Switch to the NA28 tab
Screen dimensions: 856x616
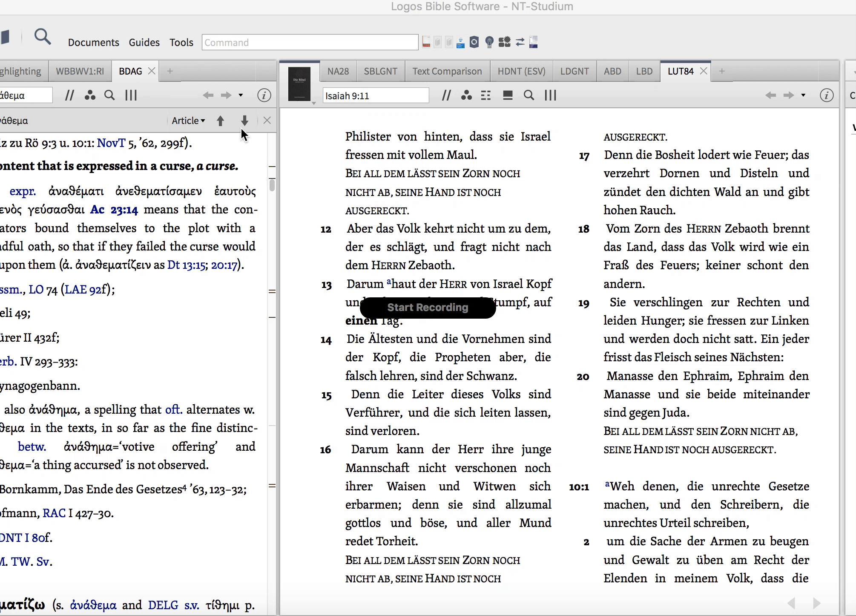(x=338, y=71)
